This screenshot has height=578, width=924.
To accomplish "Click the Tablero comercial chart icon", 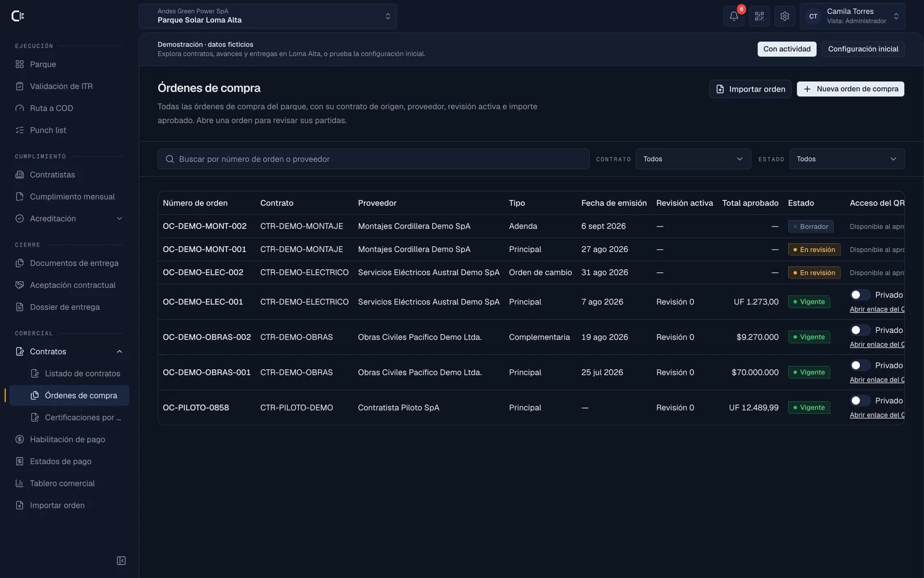I will pos(20,483).
